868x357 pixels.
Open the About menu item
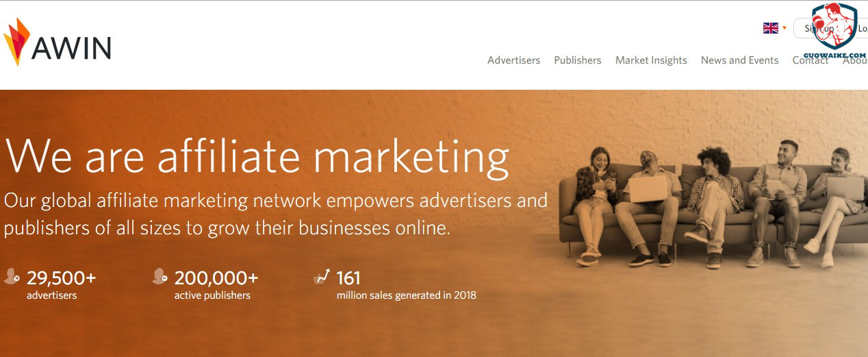[x=855, y=60]
